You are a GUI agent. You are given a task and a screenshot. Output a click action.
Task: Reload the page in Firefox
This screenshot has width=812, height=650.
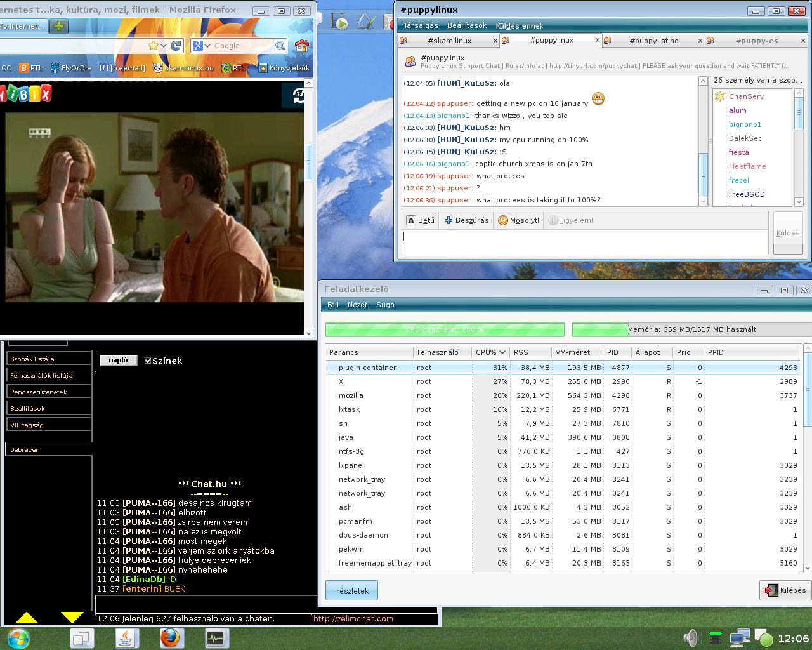click(176, 46)
